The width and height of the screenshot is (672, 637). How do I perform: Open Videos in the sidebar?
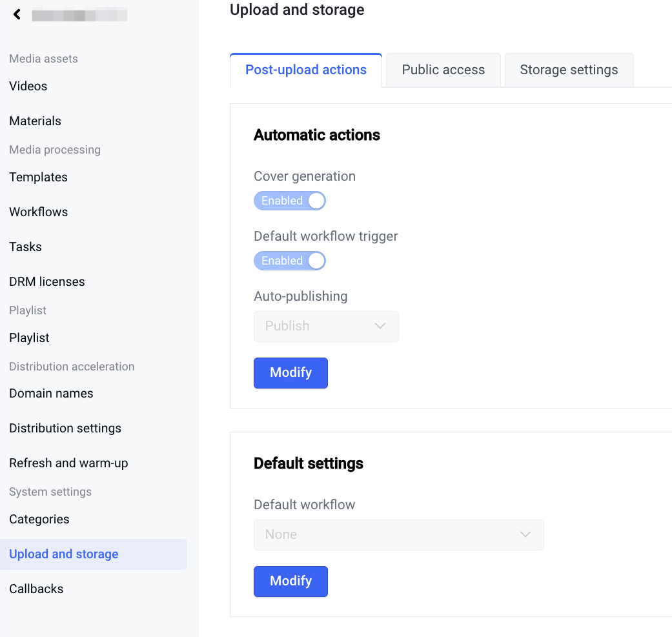click(x=28, y=86)
